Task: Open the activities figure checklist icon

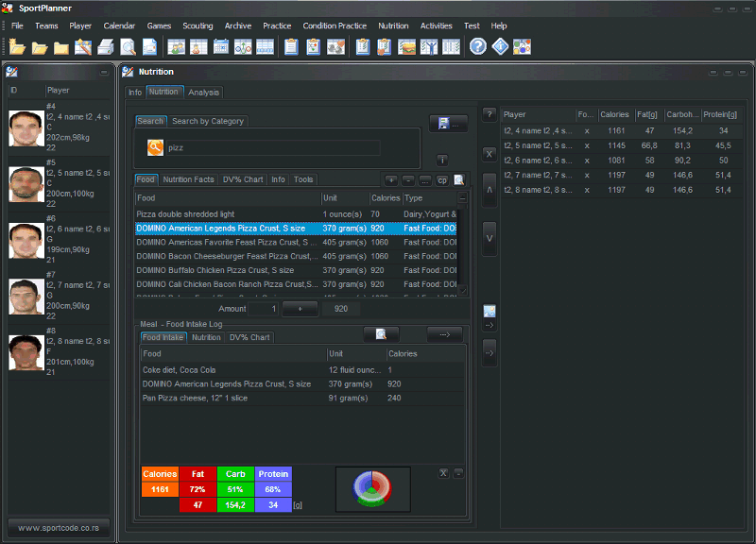Action: coord(429,46)
